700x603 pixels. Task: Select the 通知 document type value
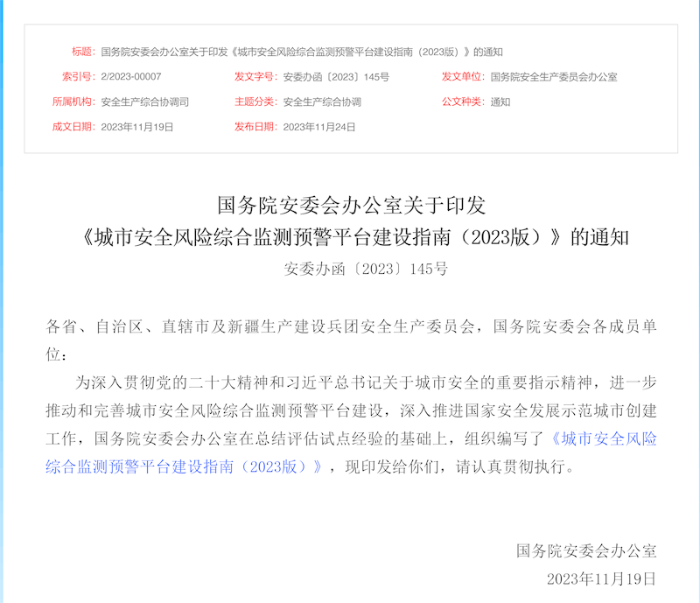pos(500,102)
